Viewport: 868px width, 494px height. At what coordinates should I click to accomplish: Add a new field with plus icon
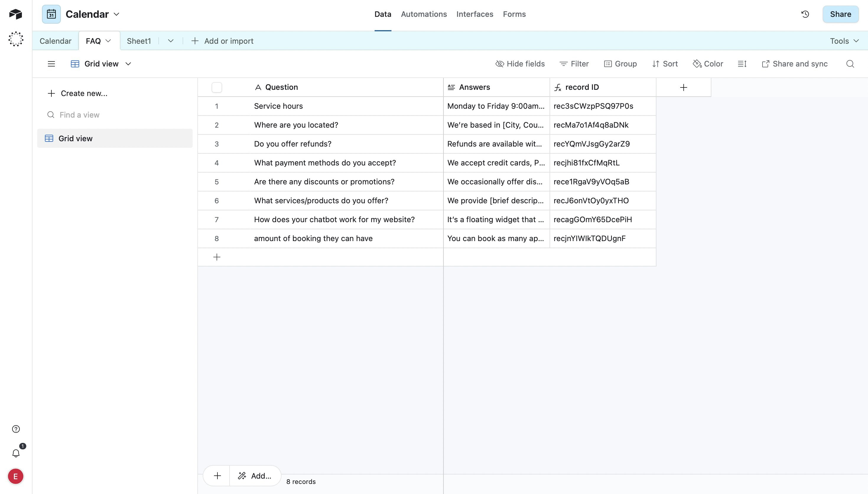[x=683, y=87]
